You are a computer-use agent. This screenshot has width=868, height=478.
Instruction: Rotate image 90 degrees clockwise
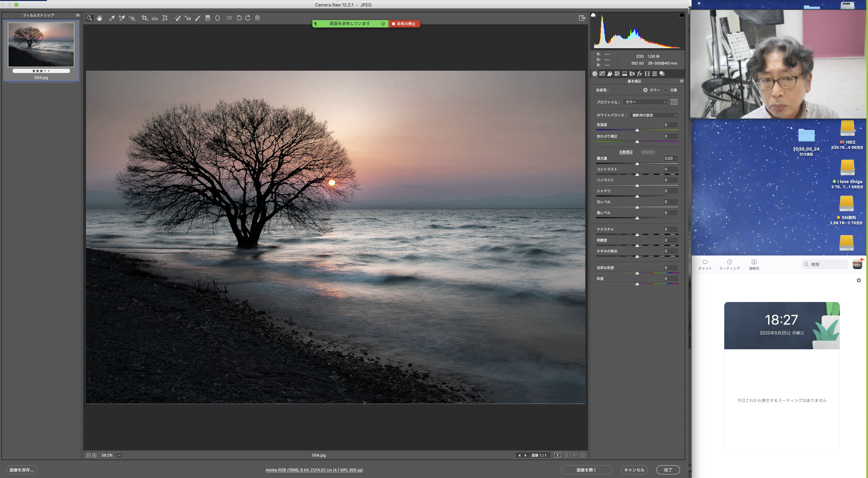pos(248,18)
